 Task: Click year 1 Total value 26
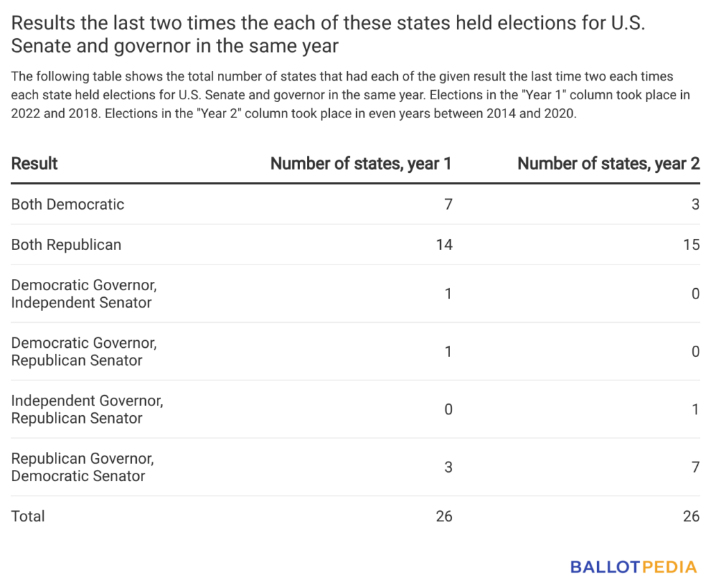(444, 516)
